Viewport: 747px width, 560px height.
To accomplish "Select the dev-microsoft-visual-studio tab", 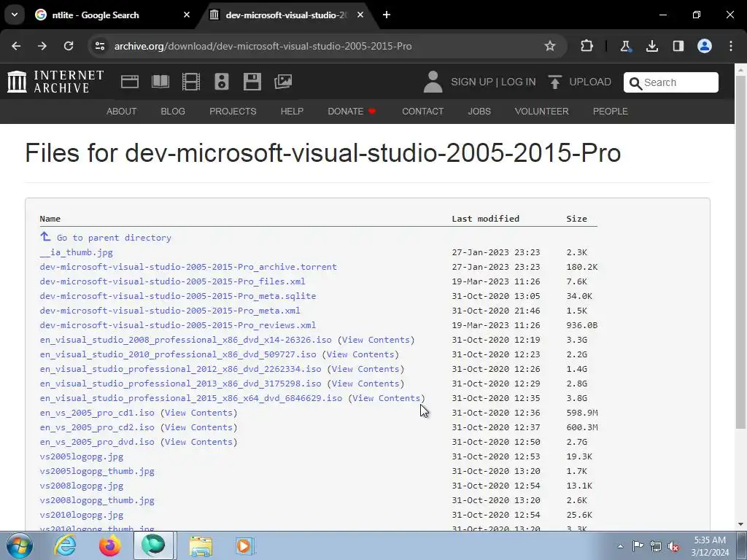I will click(x=286, y=15).
